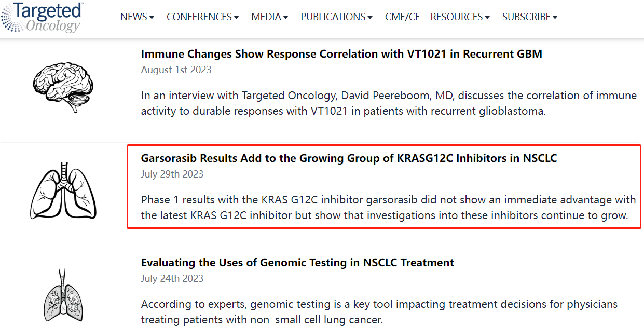
Task: Expand the PUBLICATIONS dropdown arrow
Action: coord(370,18)
